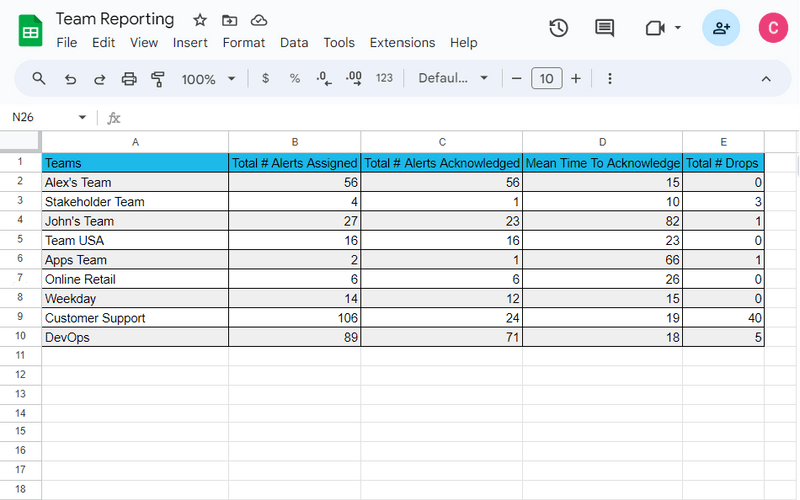The height and width of the screenshot is (500, 800).
Task: Activate the paint format tool
Action: click(158, 79)
